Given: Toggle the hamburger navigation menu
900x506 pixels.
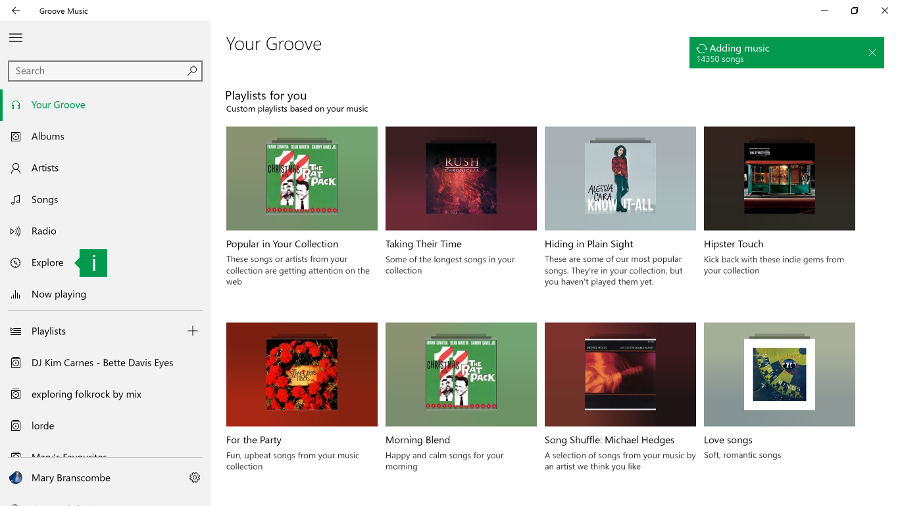Looking at the screenshot, I should click(15, 38).
